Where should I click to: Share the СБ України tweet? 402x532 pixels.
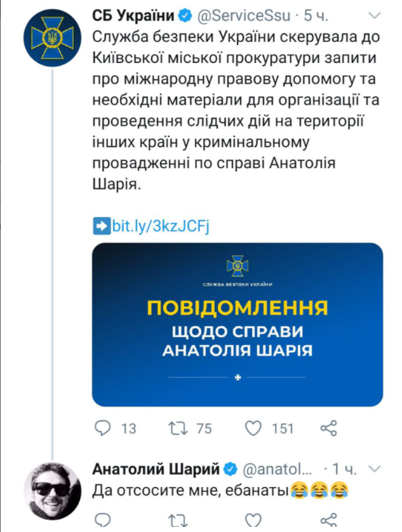coord(328,428)
